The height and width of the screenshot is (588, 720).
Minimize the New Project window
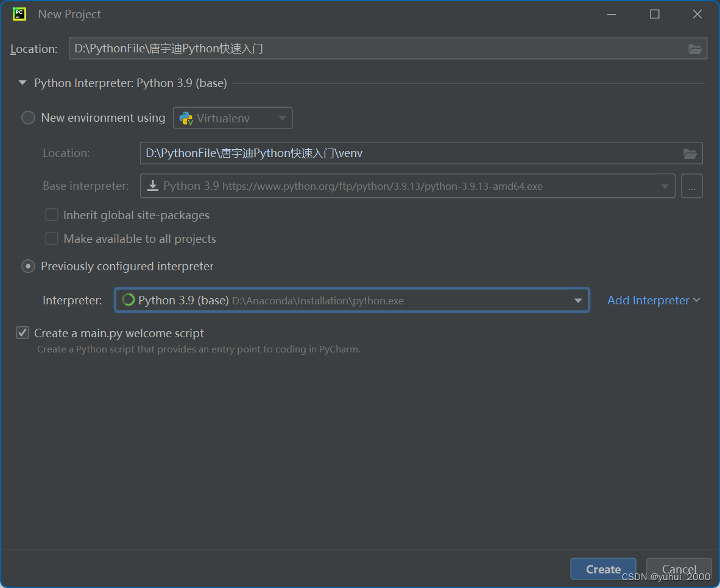click(611, 14)
